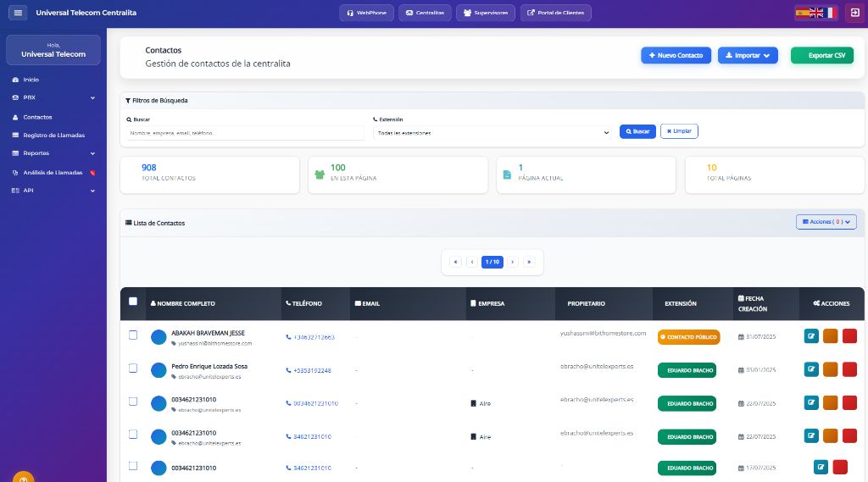This screenshot has width=868, height=482.
Task: Expand the PBX sidebar menu
Action: [53, 97]
